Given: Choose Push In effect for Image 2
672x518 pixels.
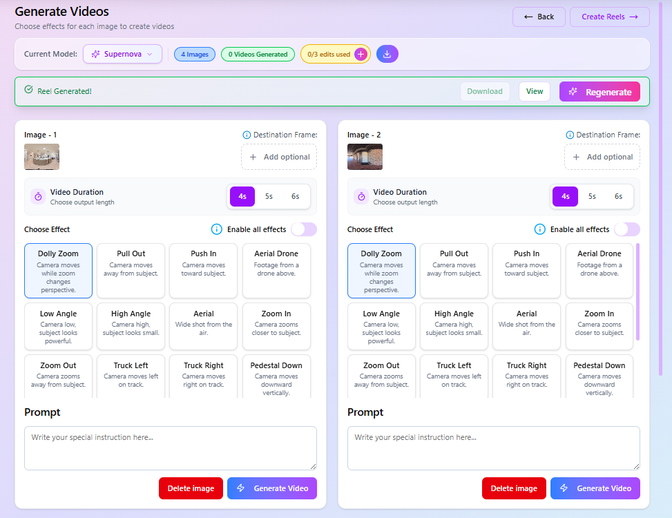Looking at the screenshot, I should click(527, 271).
